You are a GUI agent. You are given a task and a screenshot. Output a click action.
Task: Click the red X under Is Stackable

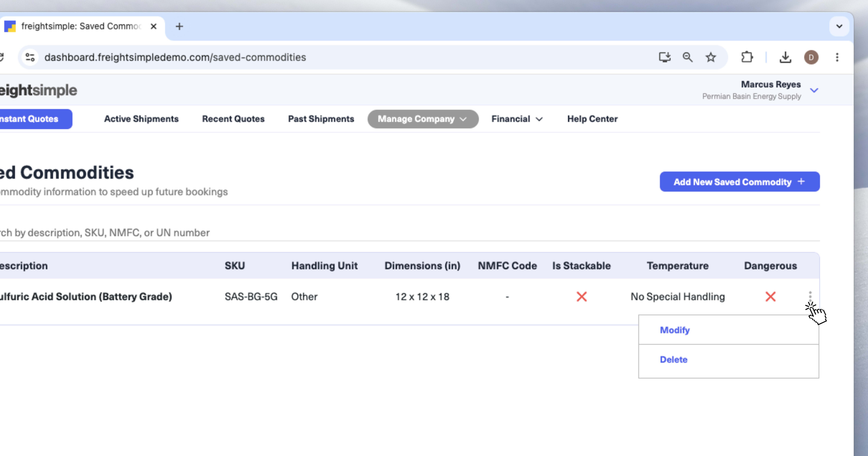(x=582, y=297)
